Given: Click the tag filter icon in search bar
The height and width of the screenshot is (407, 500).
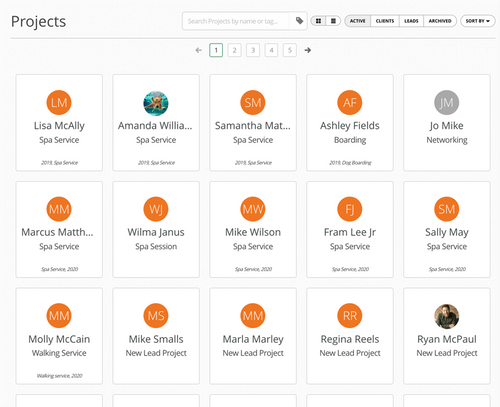Looking at the screenshot, I should (299, 21).
